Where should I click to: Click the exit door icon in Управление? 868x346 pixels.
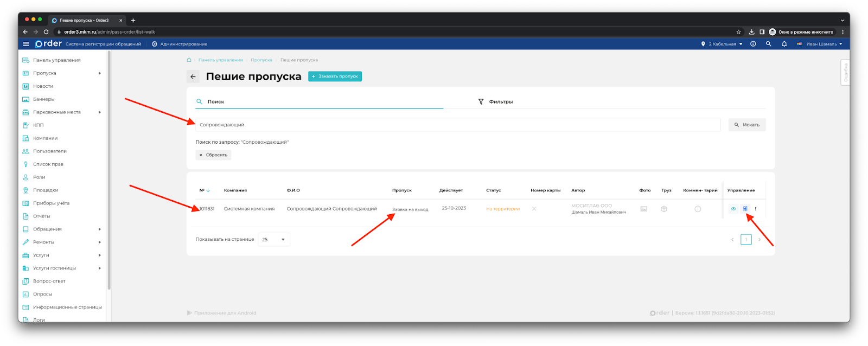[x=745, y=209]
